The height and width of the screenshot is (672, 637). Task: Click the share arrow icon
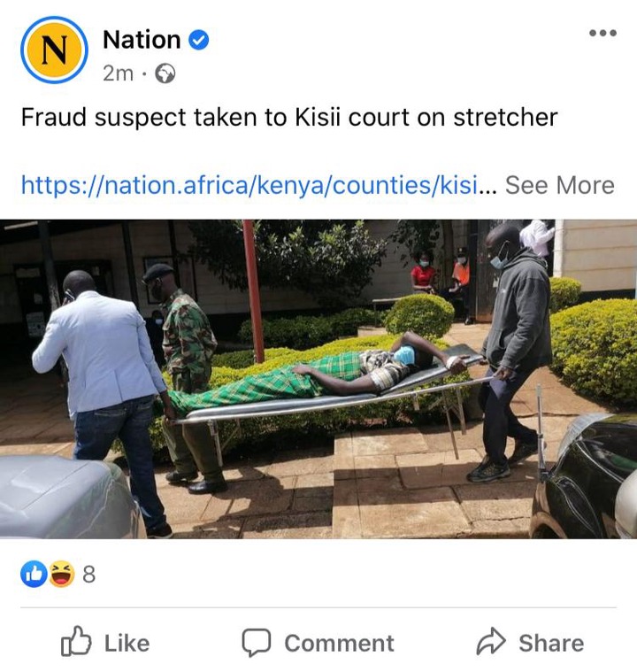point(491,642)
